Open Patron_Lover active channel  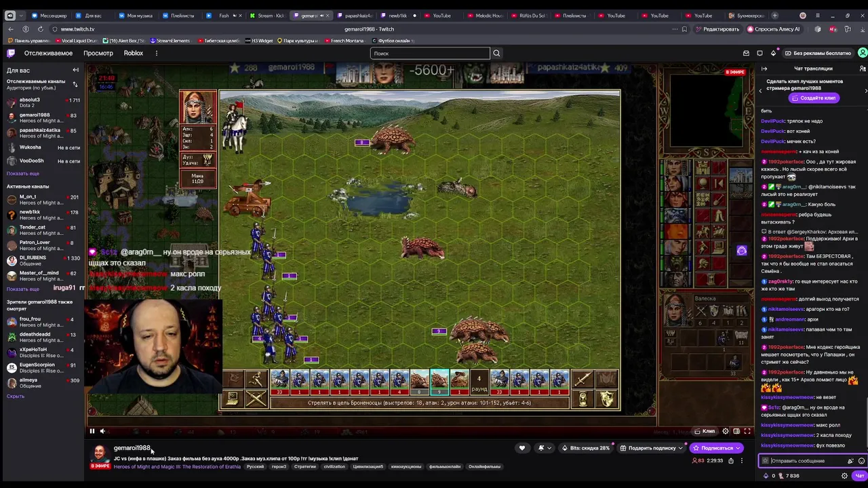(x=42, y=245)
